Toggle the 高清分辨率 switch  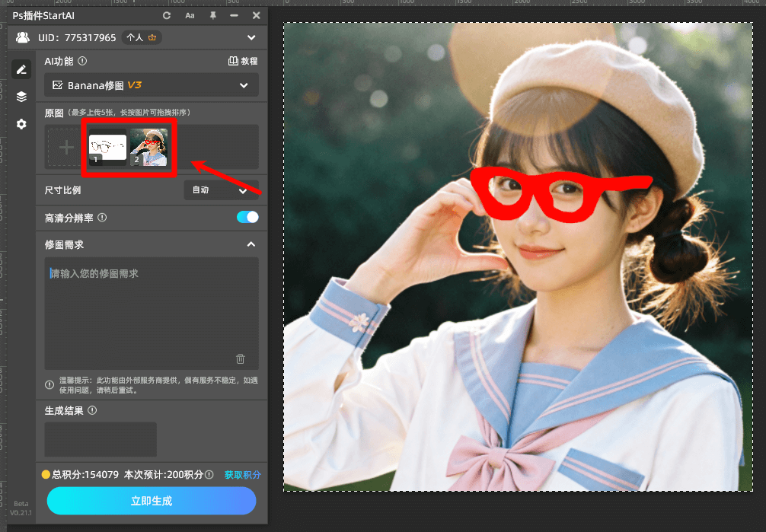coord(247,218)
